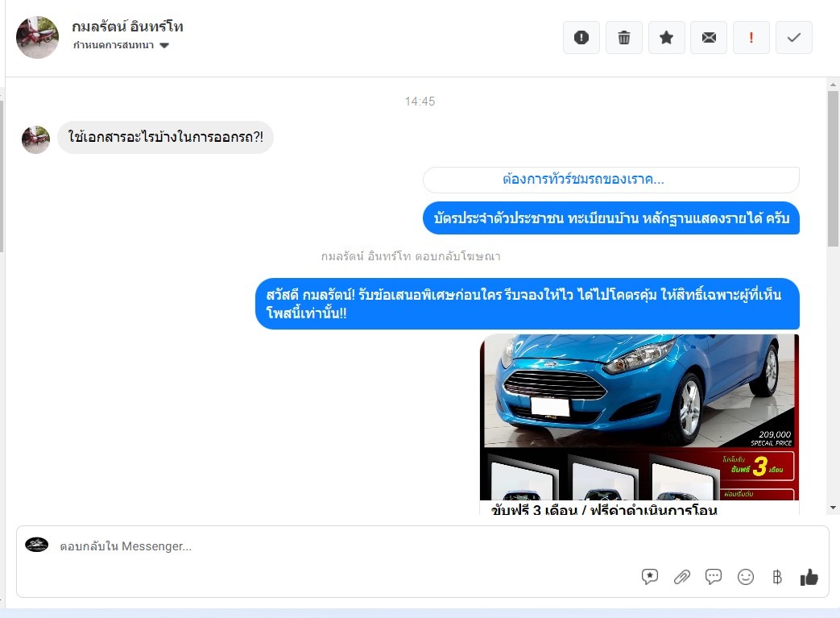Flag conversation with red exclamation icon

(x=751, y=38)
